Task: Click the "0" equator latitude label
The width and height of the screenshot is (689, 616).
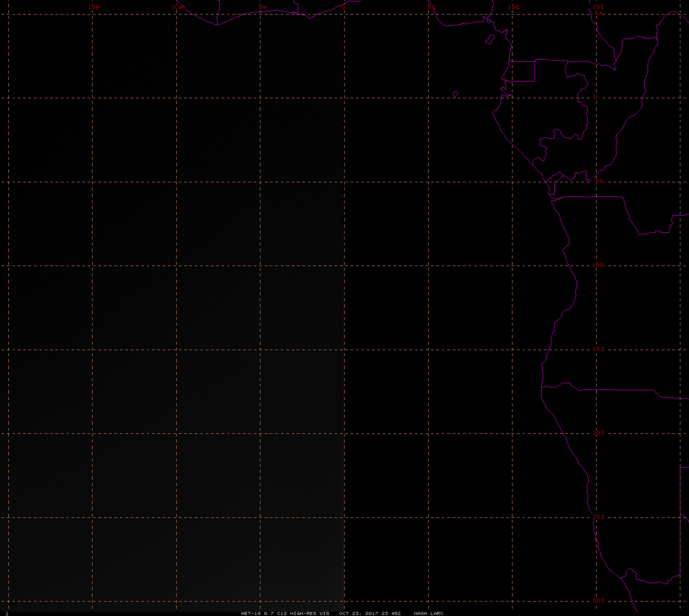Action: [595, 97]
